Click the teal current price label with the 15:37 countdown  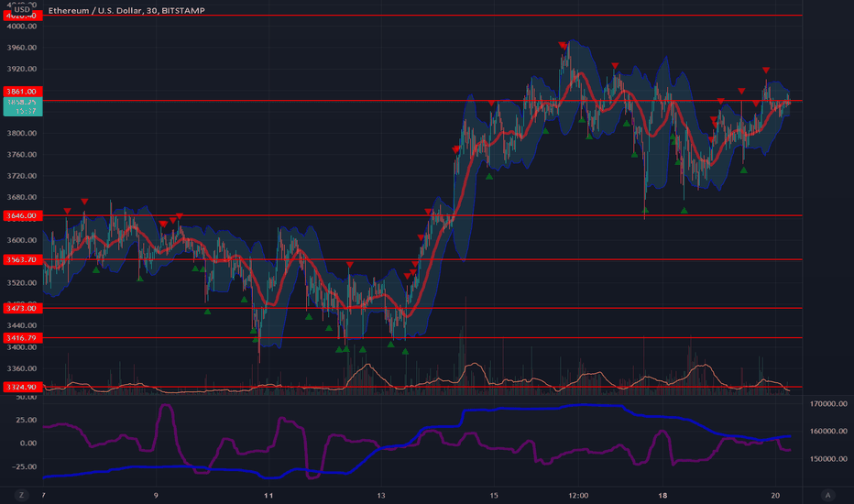tap(22, 106)
